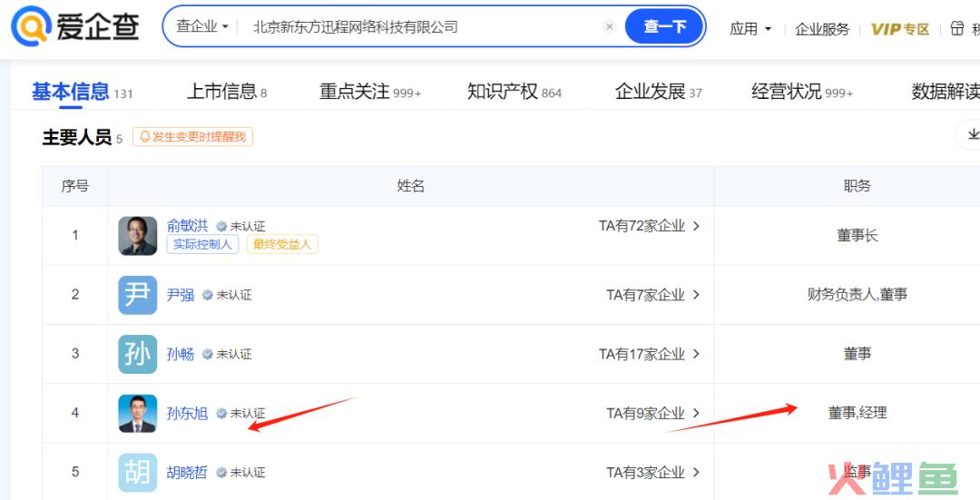Switch to the 知识产权 tab
Image resolution: width=980 pixels, height=500 pixels.
point(514,92)
